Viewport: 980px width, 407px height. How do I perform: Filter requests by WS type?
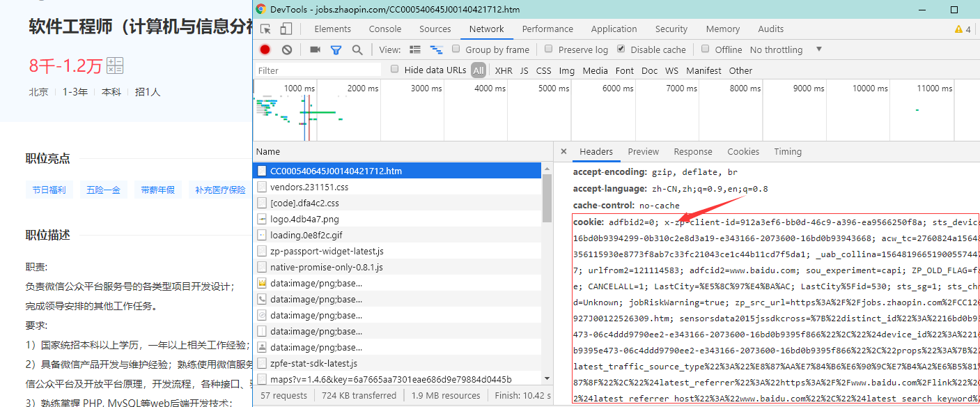[671, 70]
